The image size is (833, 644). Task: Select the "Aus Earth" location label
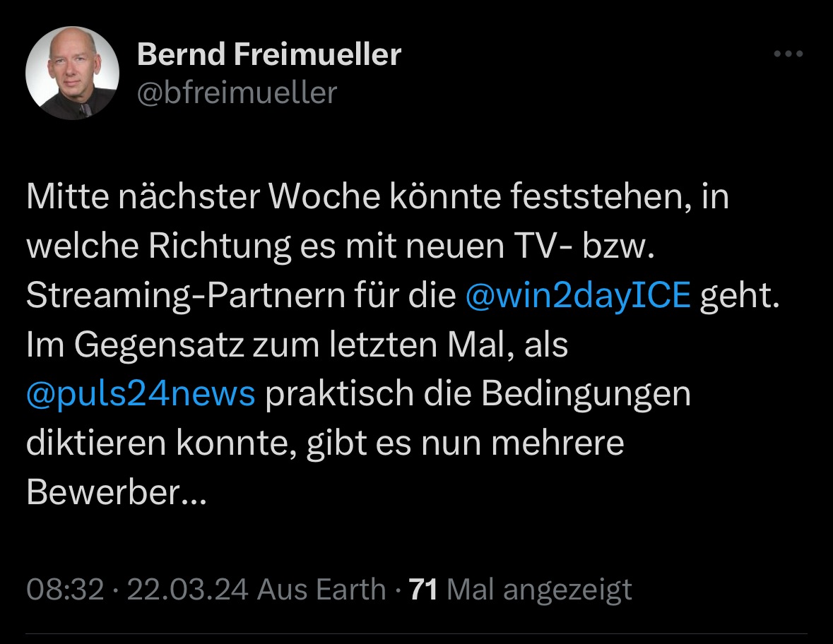pyautogui.click(x=321, y=589)
